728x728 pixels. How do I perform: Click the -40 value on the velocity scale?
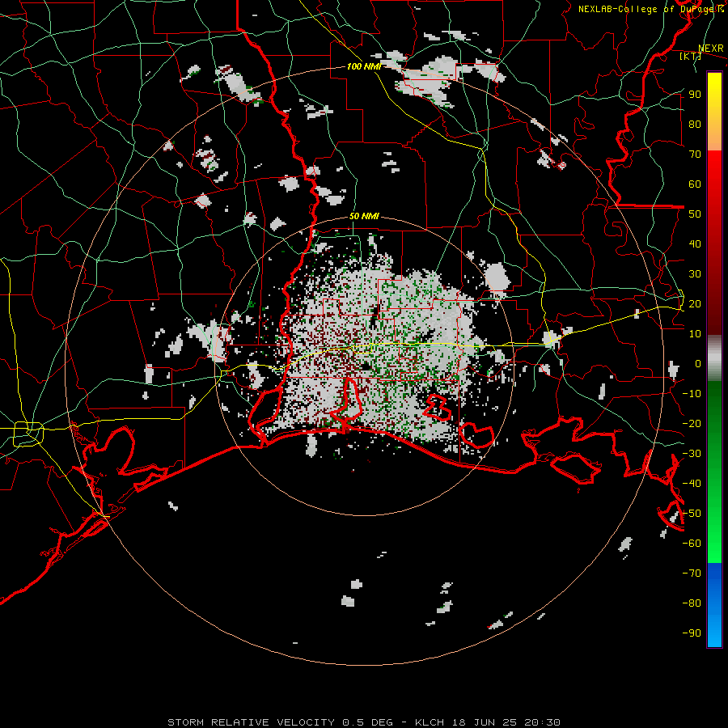[692, 484]
